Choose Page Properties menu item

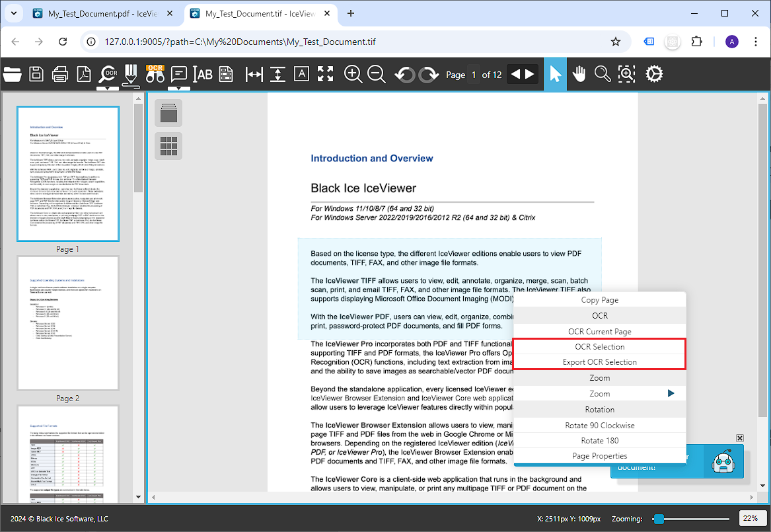(599, 456)
